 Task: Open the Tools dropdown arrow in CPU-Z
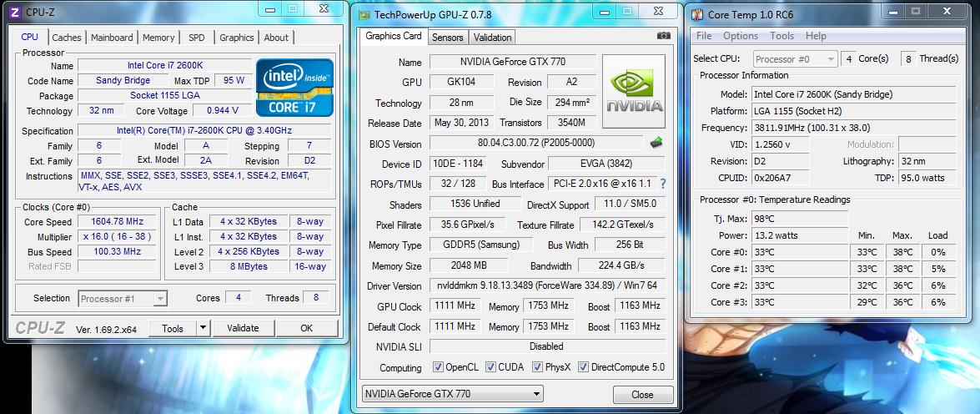click(204, 328)
